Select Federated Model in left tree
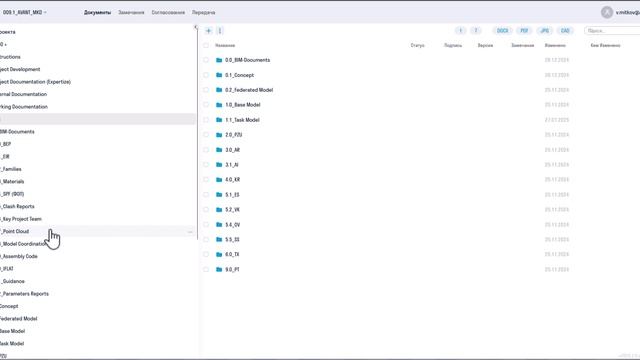This screenshot has width=640, height=360. [18, 319]
